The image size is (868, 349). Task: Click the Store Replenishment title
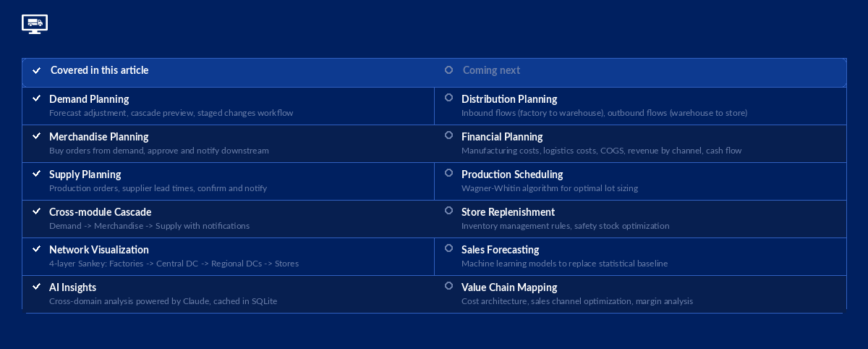tap(508, 212)
